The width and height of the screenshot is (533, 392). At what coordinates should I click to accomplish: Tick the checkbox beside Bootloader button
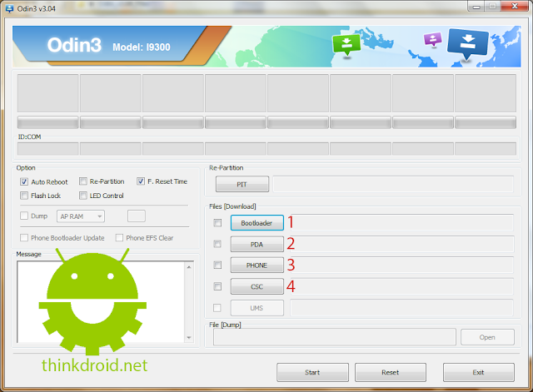tap(217, 223)
